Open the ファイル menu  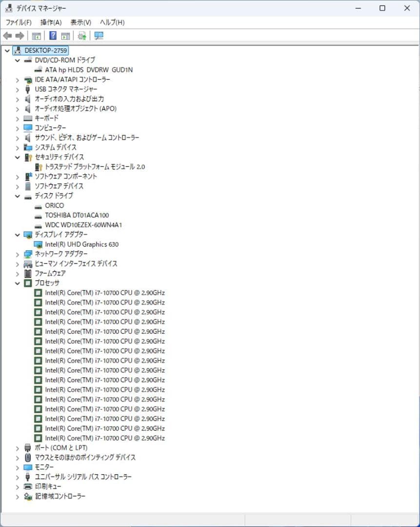tap(18, 22)
